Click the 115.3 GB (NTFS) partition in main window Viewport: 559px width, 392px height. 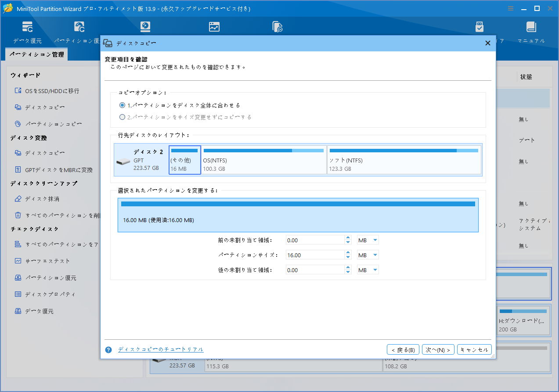[x=293, y=365]
